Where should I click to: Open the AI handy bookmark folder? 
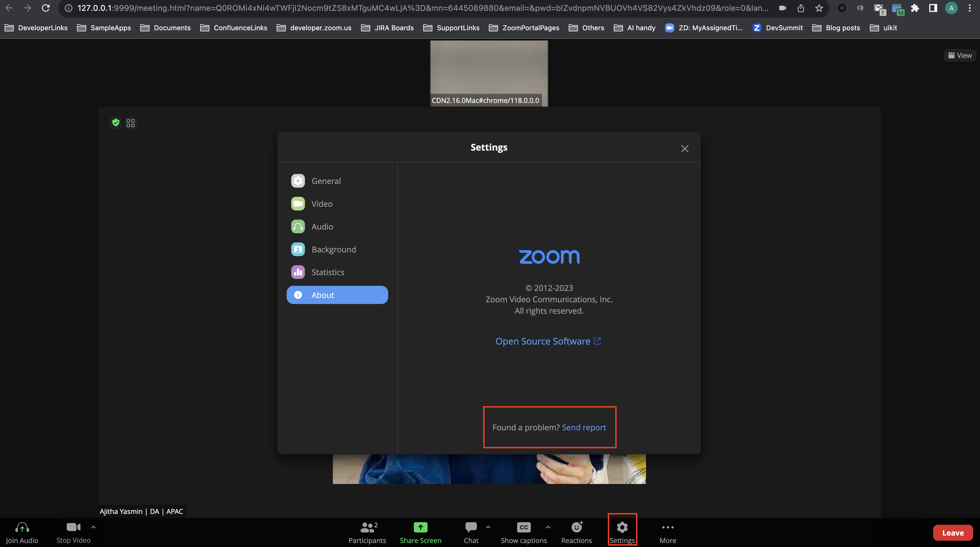tap(635, 28)
